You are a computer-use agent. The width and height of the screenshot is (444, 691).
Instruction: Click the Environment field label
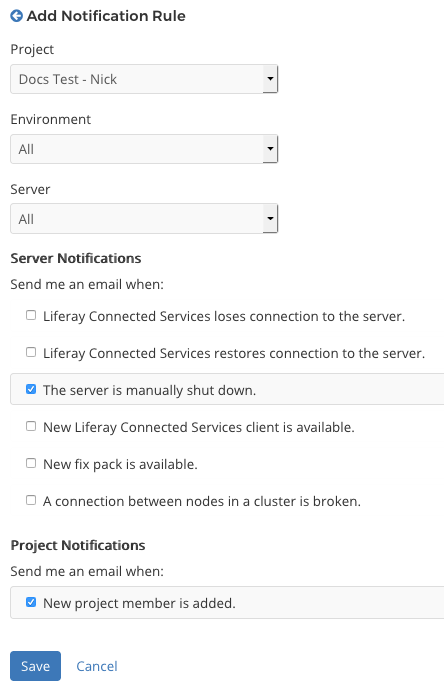click(51, 119)
